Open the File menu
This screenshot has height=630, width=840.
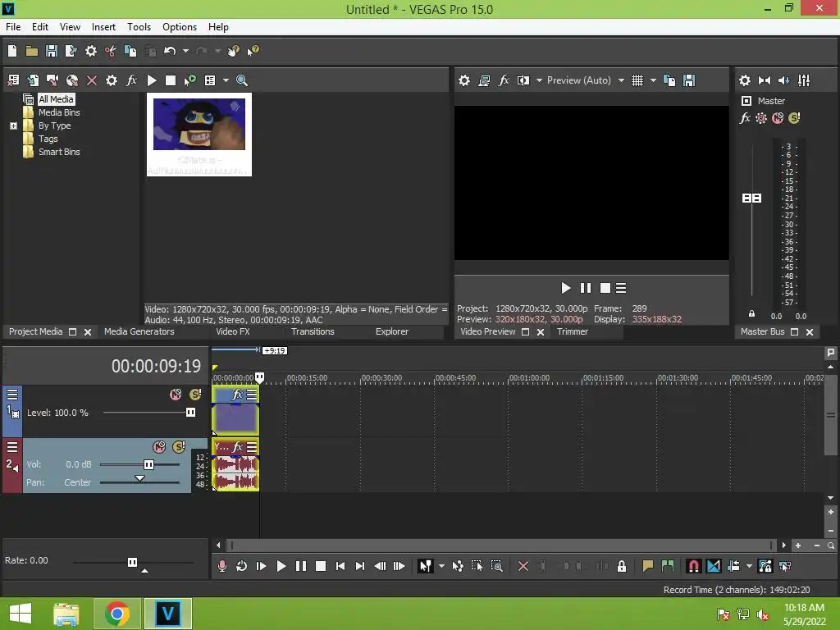click(x=13, y=27)
